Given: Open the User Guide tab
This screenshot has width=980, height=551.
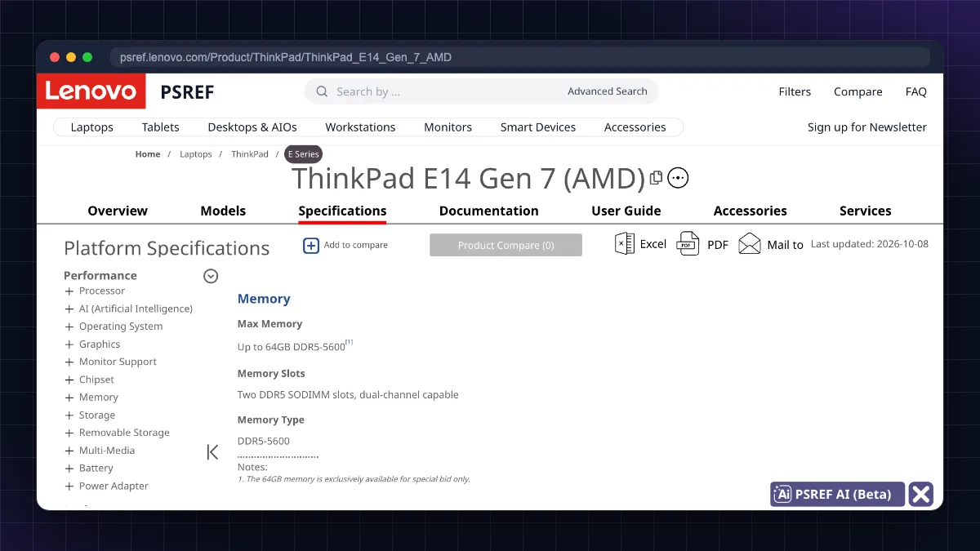Looking at the screenshot, I should tap(626, 211).
